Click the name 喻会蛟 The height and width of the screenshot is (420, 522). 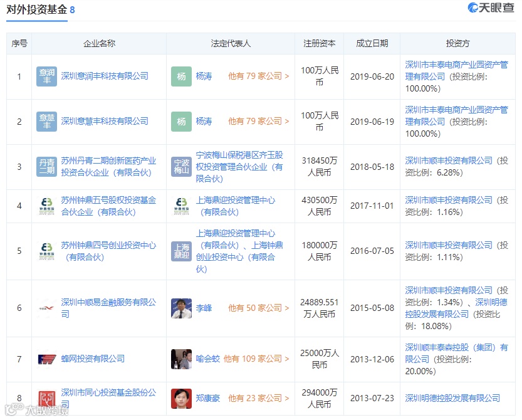pyautogui.click(x=208, y=359)
